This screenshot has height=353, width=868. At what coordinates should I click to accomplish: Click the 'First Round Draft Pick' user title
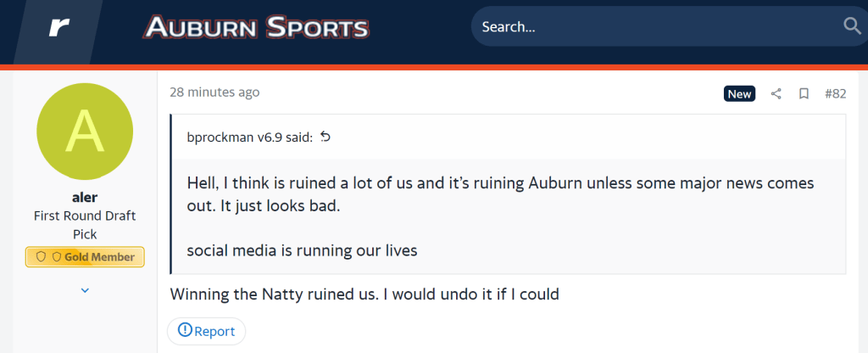[x=85, y=224]
